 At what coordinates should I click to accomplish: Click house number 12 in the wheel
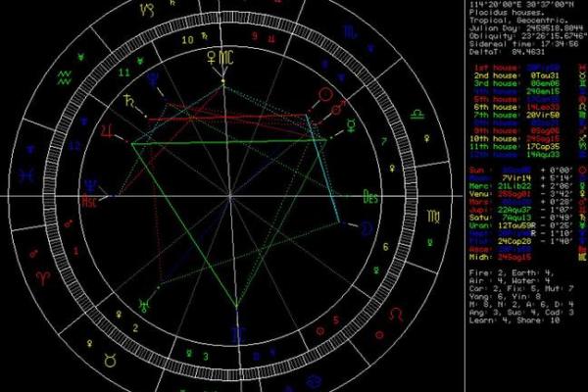[74, 146]
